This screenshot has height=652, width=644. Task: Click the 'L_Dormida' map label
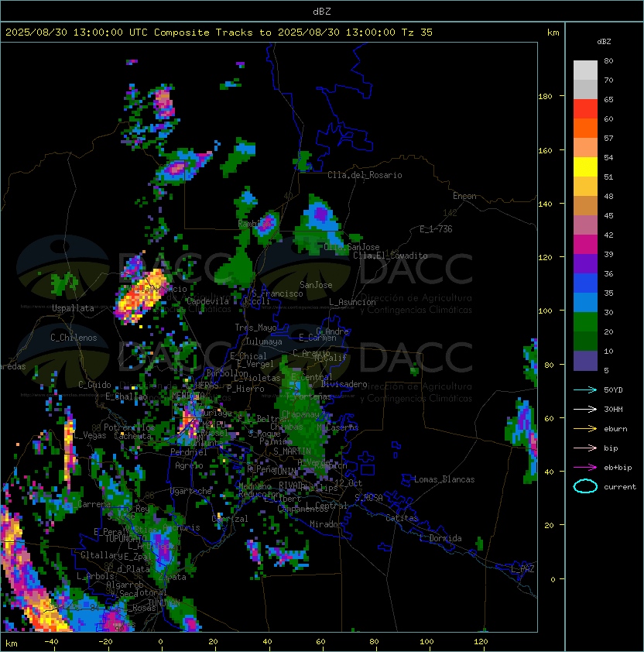pyautogui.click(x=440, y=538)
